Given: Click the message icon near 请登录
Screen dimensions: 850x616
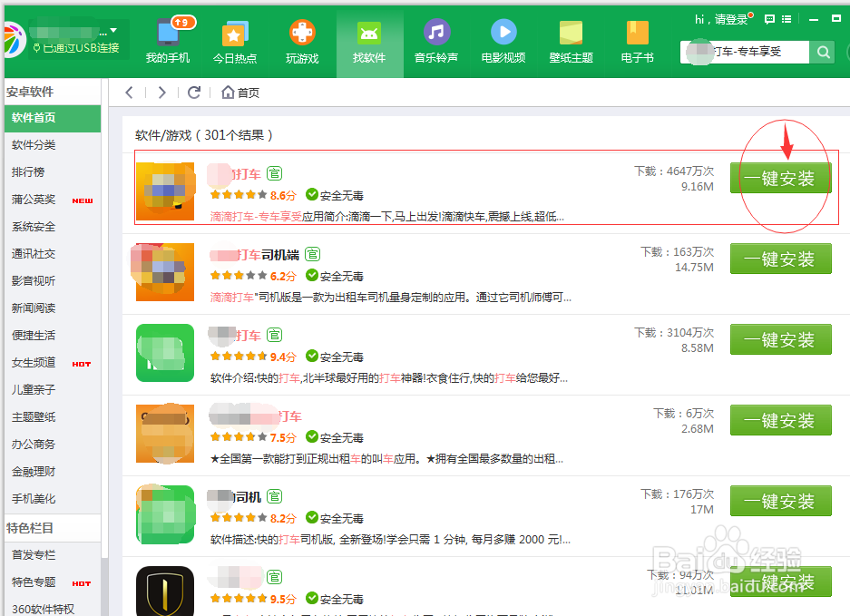Looking at the screenshot, I should pos(769,19).
